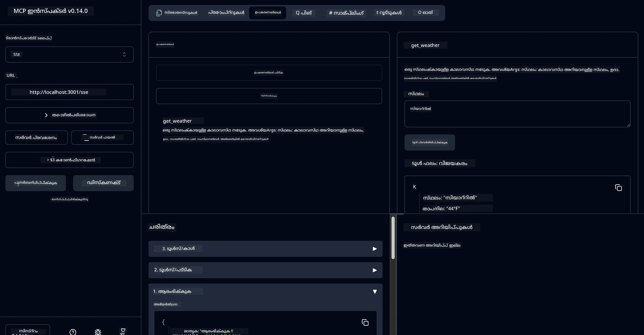Open the സാമ്പ്ലിംഗ് tab
The height and width of the screenshot is (335, 644).
pos(346,13)
